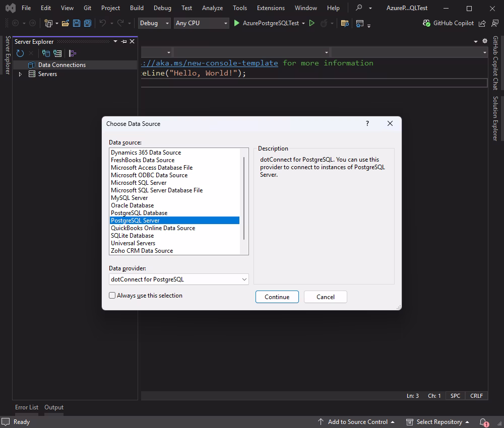
Task: Open GitHub Copilot from the toolbar
Action: tap(453, 23)
